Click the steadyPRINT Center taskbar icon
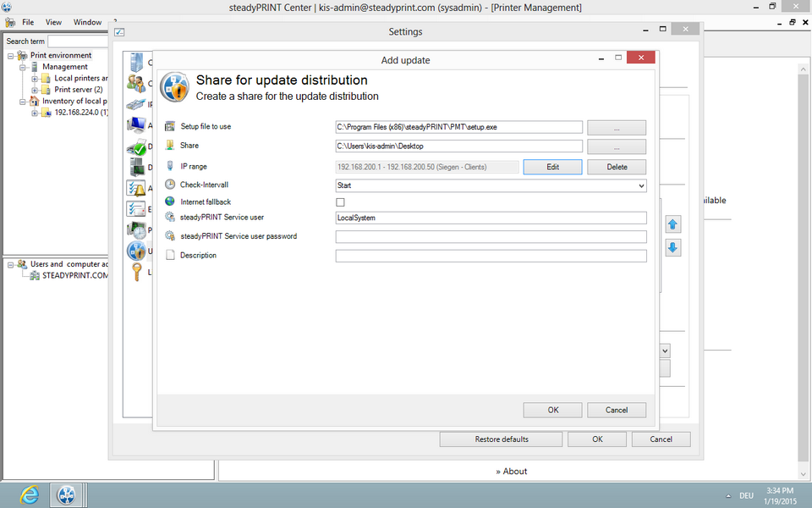 click(67, 495)
